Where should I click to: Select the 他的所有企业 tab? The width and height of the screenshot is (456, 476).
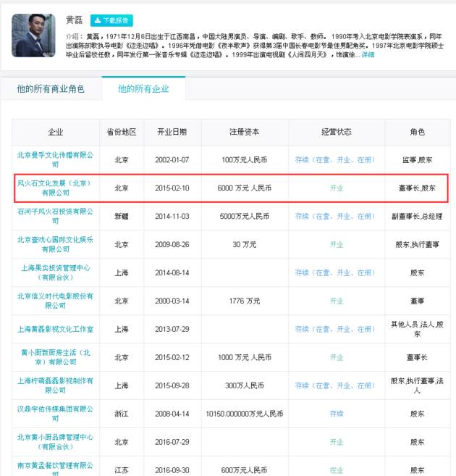tap(143, 88)
